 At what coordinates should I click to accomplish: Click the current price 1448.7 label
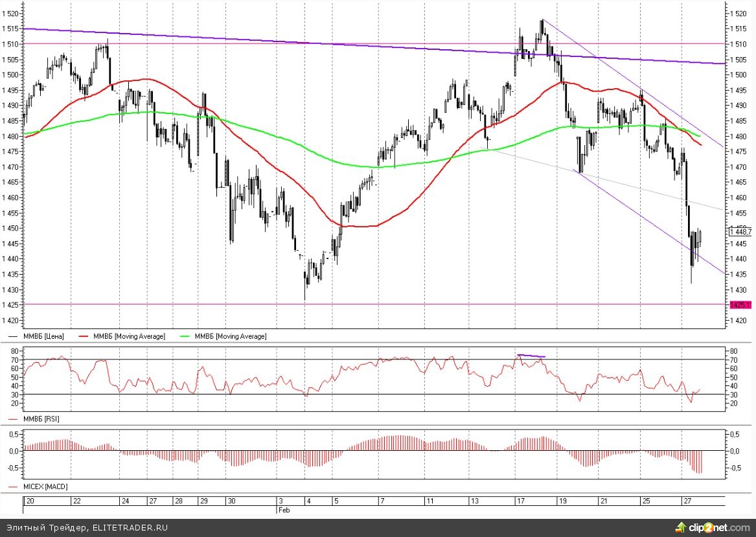[740, 231]
